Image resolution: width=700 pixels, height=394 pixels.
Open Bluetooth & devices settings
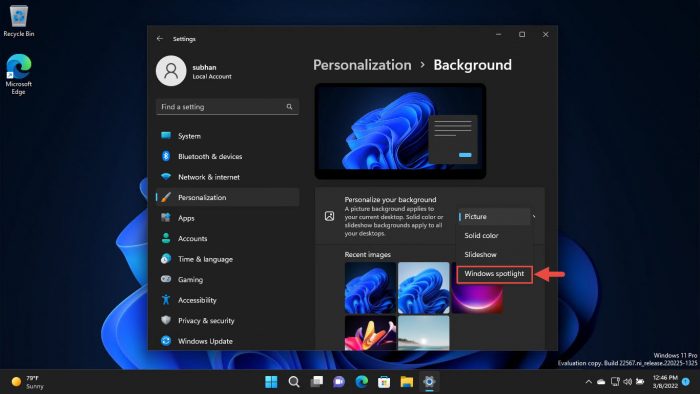click(x=228, y=156)
